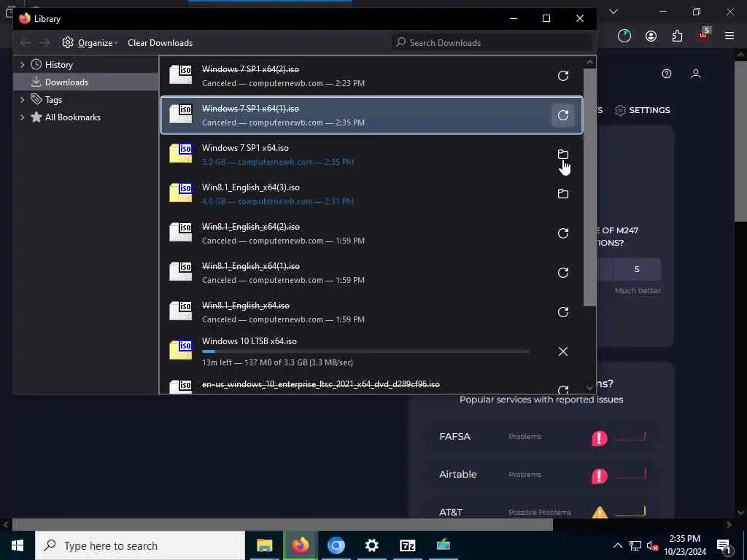
Task: Select History in Library sidebar
Action: [58, 65]
